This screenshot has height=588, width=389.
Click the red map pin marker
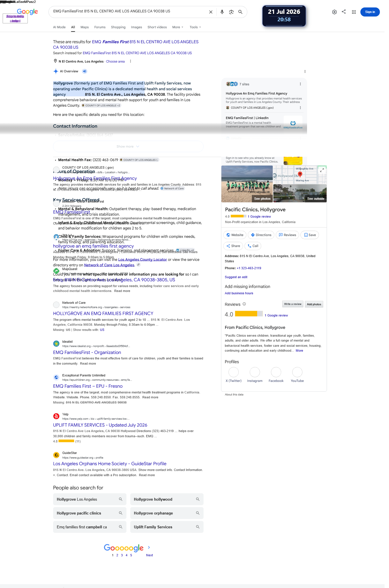300,174
